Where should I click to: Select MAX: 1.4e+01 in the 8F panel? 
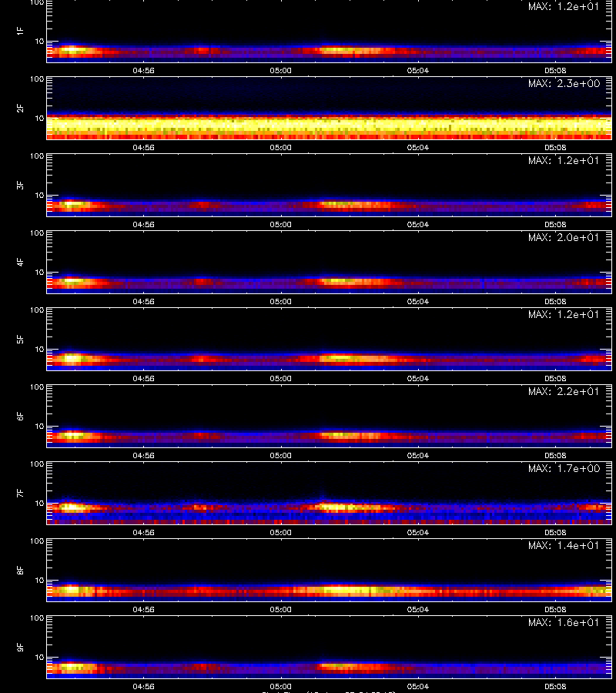(x=564, y=545)
